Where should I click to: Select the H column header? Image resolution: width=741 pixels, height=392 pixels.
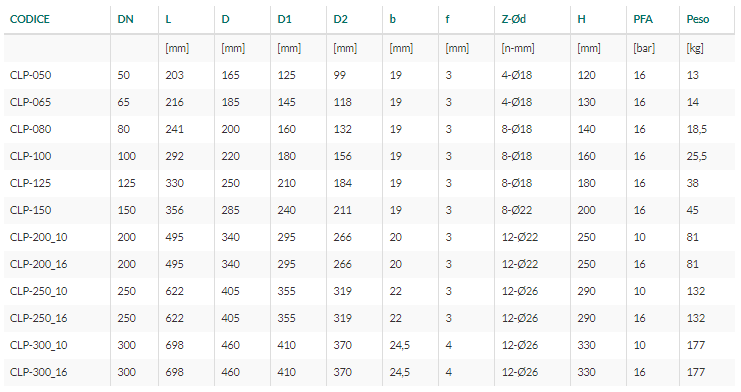581,19
